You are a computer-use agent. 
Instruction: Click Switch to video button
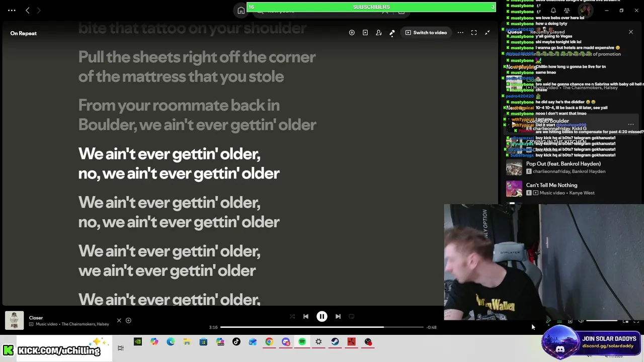[426, 33]
